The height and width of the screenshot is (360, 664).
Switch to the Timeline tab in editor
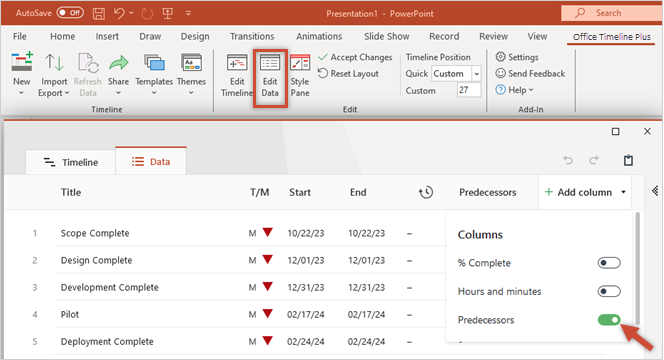pos(71,162)
